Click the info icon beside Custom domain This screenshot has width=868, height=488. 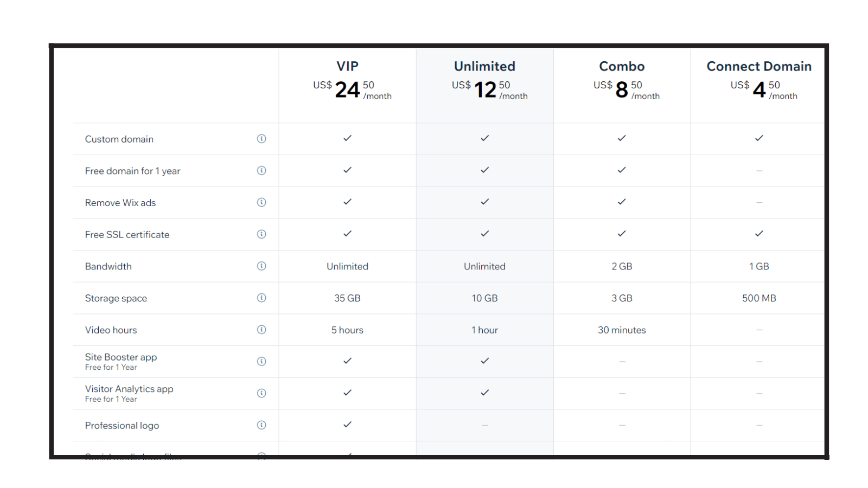(261, 139)
